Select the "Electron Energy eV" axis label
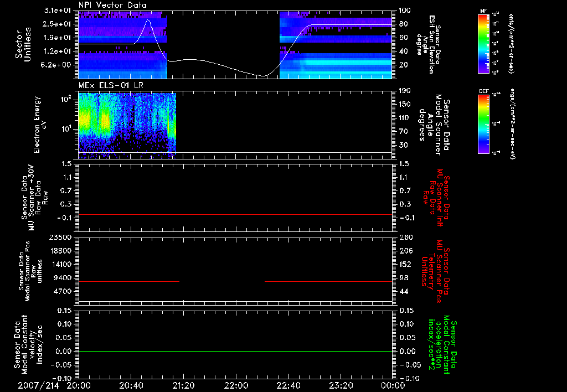567x392 pixels. (39, 125)
